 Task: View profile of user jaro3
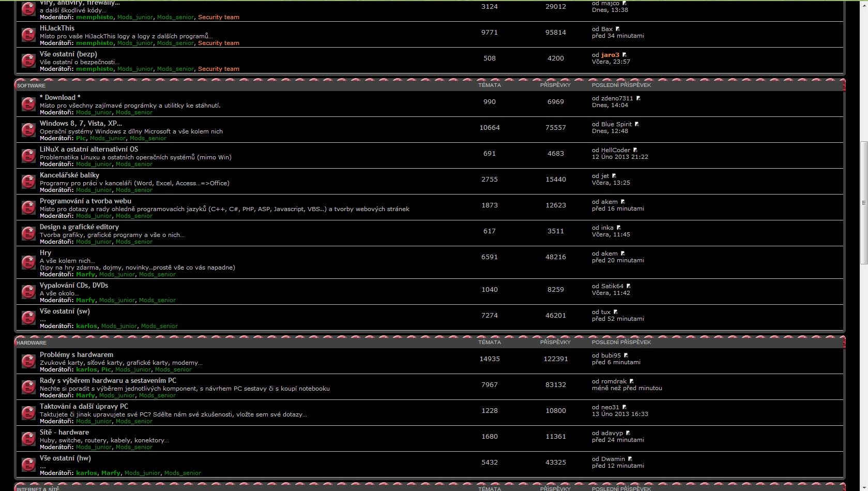(x=610, y=55)
